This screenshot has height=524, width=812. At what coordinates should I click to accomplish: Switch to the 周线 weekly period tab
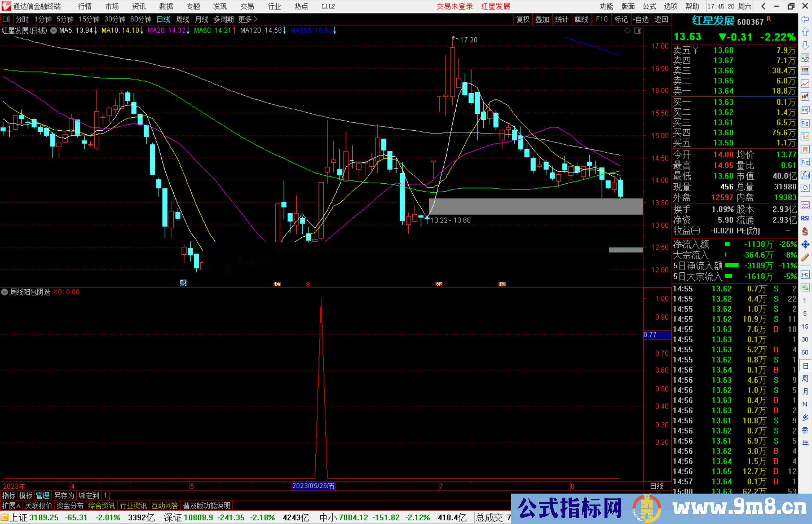click(x=183, y=19)
